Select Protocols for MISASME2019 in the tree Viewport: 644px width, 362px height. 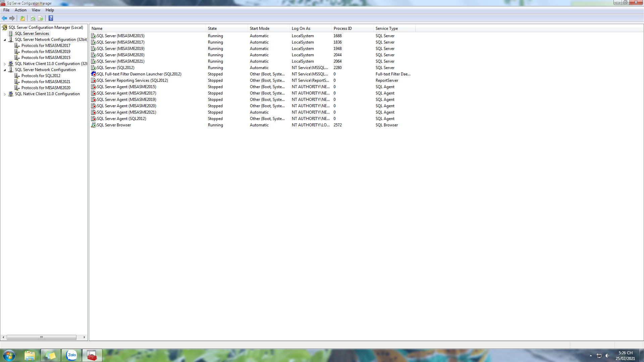[x=46, y=52]
